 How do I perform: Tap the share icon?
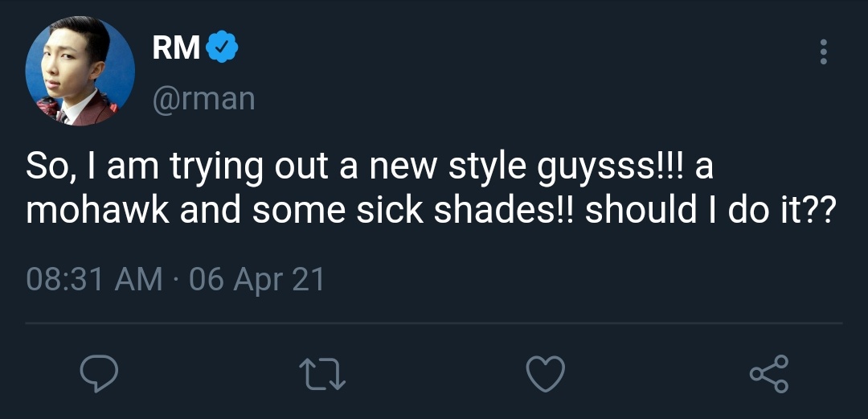click(768, 374)
